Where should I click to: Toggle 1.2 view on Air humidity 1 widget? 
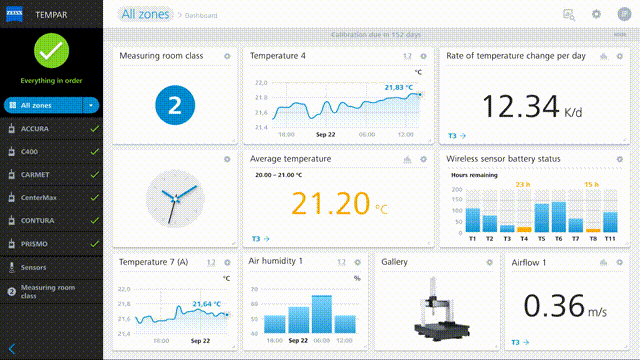[342, 262]
